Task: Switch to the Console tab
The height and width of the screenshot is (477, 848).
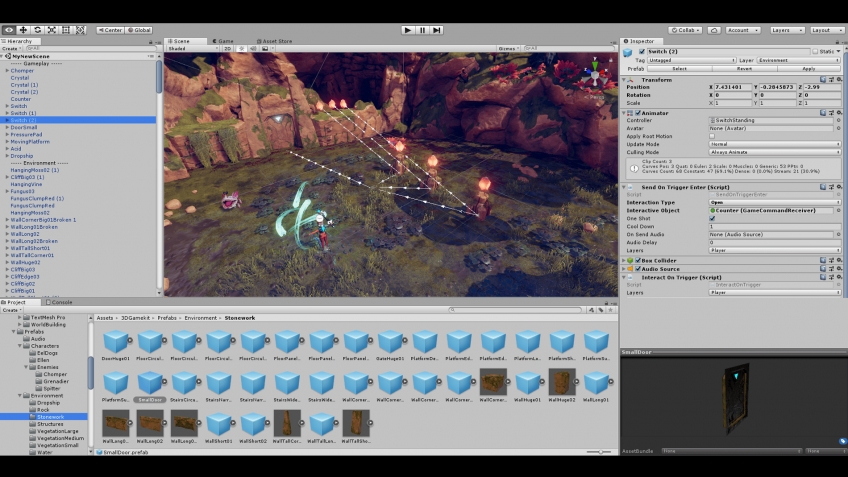Action: coord(59,302)
